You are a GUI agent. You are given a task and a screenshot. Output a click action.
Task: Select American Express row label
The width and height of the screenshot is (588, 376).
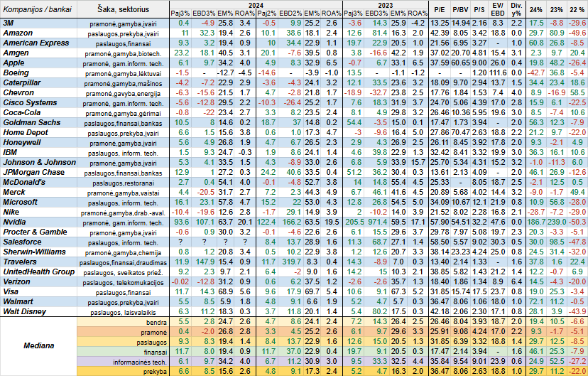pos(38,43)
